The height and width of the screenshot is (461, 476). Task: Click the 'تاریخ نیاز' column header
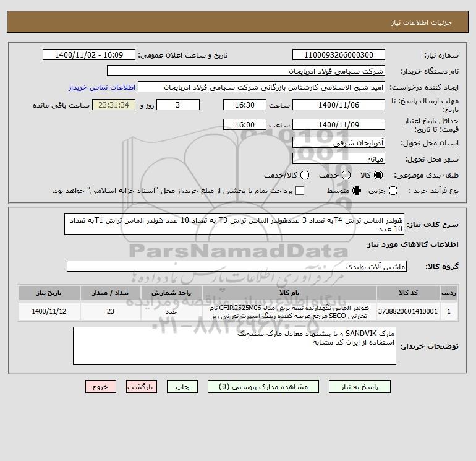click(49, 293)
